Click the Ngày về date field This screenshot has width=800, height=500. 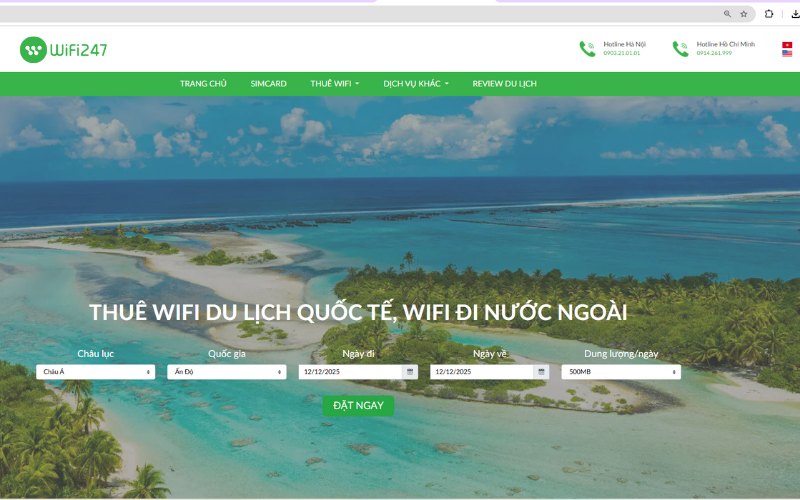(x=482, y=371)
